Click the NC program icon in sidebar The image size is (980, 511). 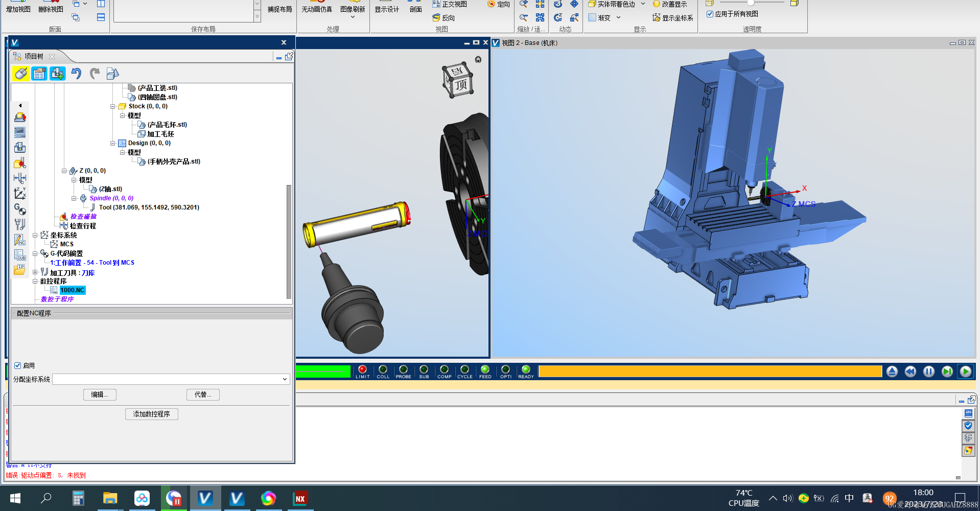click(20, 240)
